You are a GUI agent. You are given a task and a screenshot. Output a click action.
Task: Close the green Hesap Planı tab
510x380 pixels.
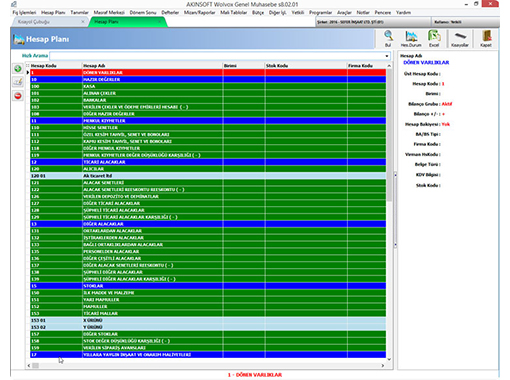tap(159, 22)
